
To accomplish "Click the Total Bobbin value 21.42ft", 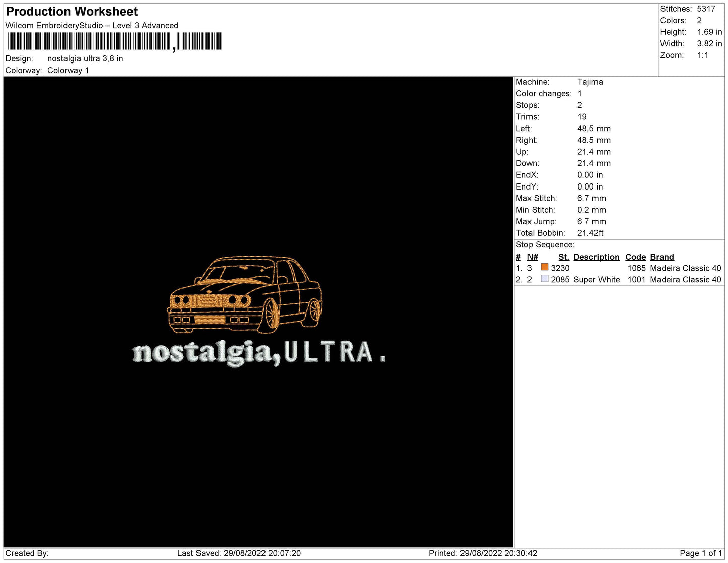I will 590,233.
